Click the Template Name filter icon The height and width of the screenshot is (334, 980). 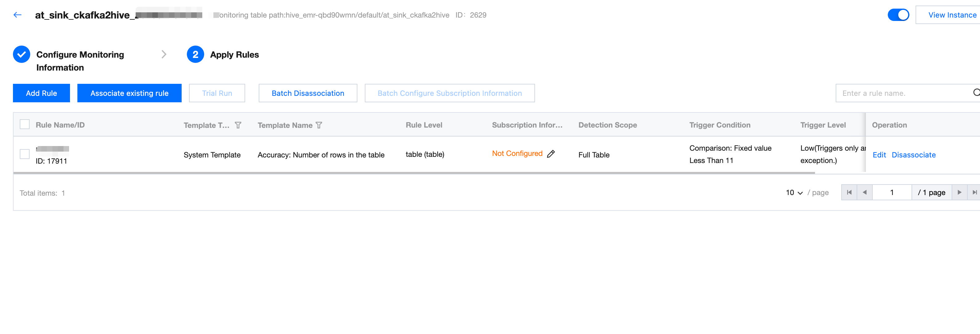319,125
